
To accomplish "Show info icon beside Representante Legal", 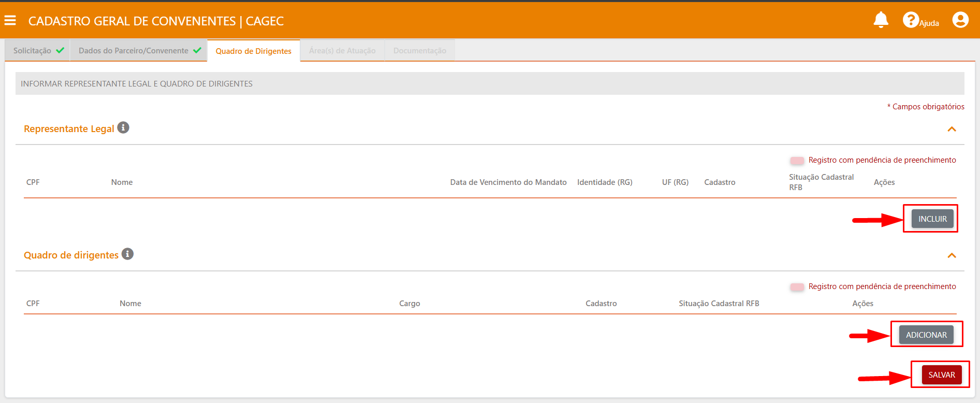I will tap(123, 127).
